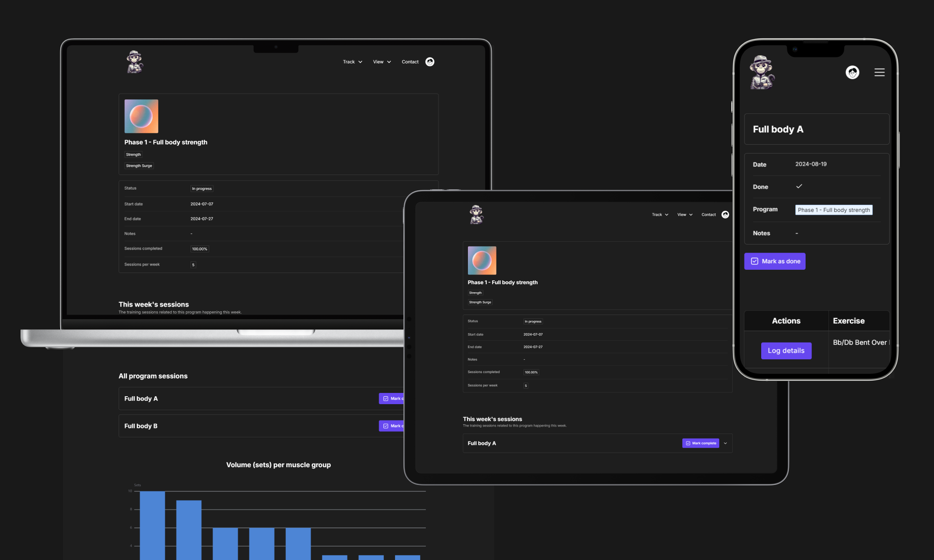Click Mark complete for Full body A session
The image size is (934, 560).
click(700, 443)
